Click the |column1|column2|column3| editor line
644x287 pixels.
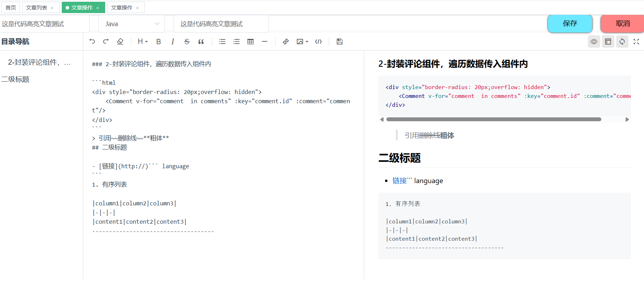134,203
